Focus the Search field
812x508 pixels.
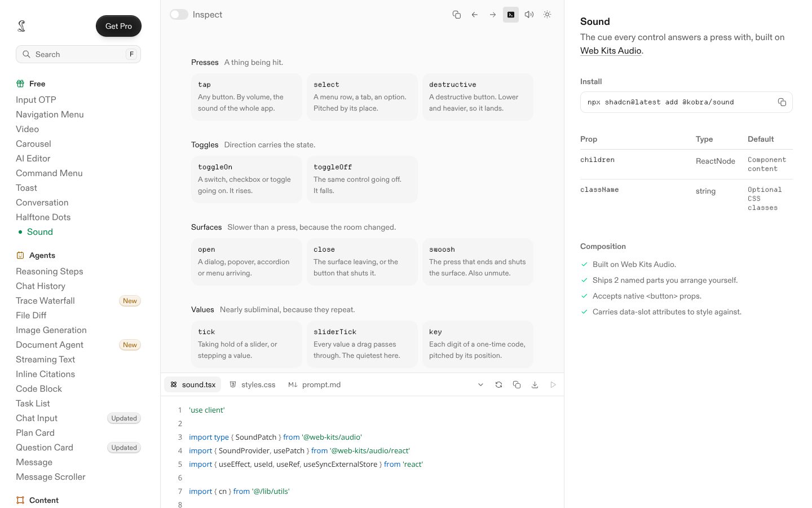tap(78, 54)
